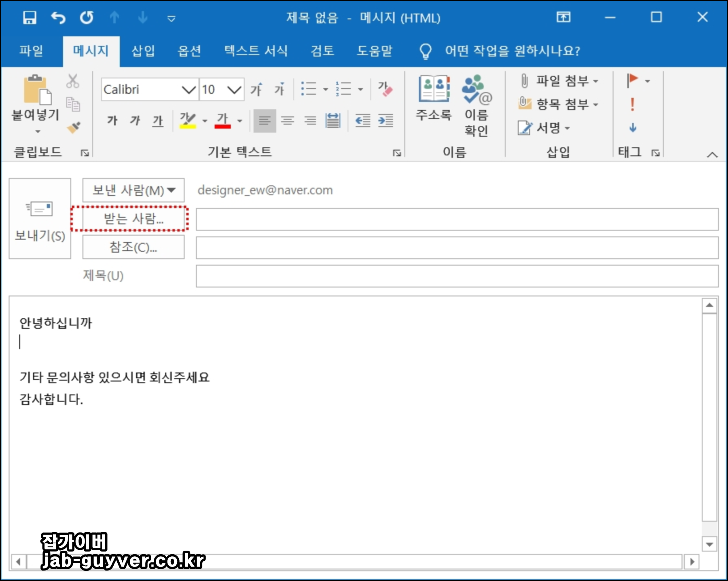Switch to the 삽입 tab
The image size is (728, 581).
(x=143, y=51)
